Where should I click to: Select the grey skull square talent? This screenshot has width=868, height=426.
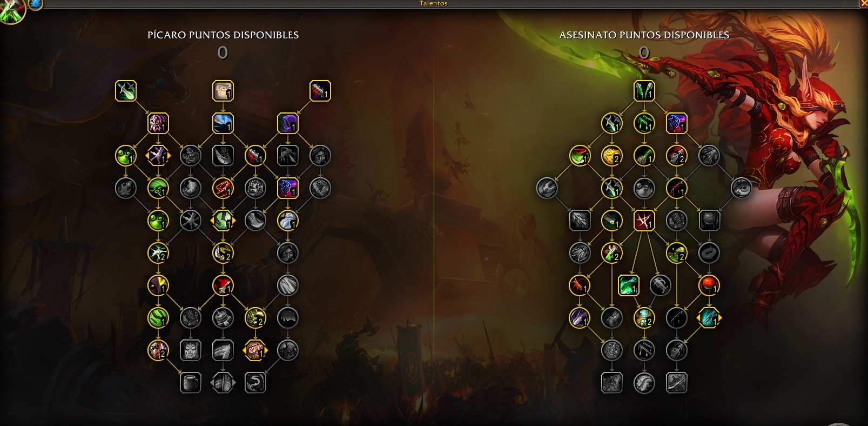coord(191,350)
